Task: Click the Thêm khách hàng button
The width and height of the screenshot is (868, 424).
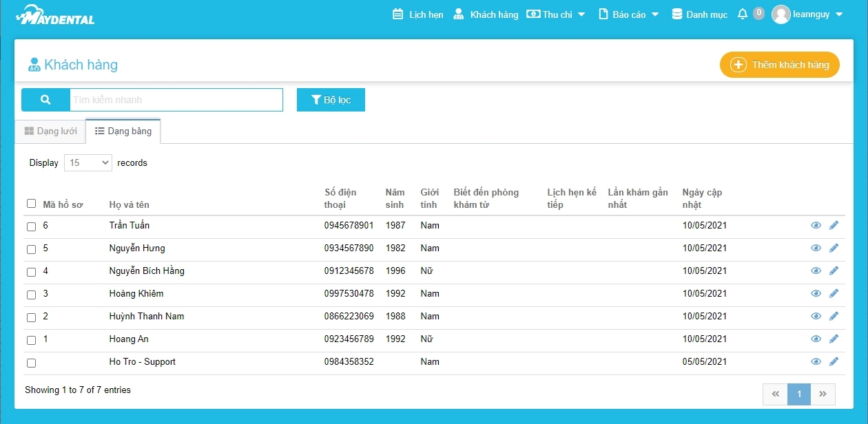Action: (x=779, y=65)
